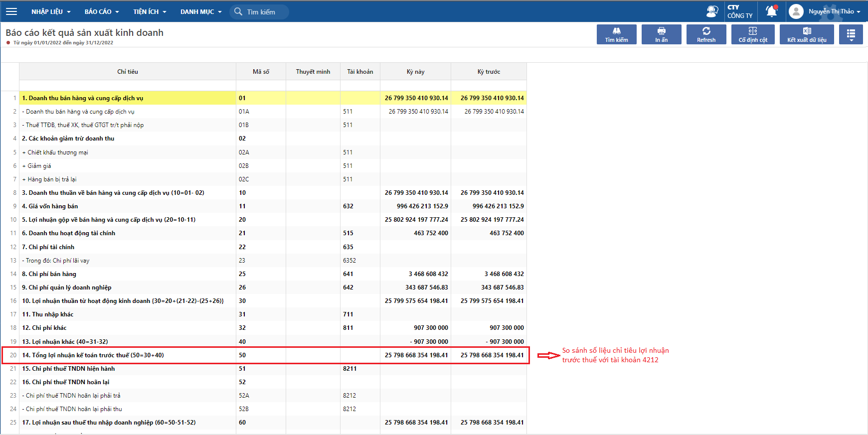The image size is (868, 435).
Task: Click the Tìm kiếm binoculars button
Action: click(616, 34)
